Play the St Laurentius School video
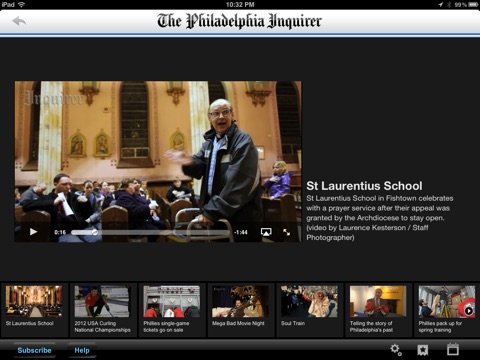 pos(33,232)
